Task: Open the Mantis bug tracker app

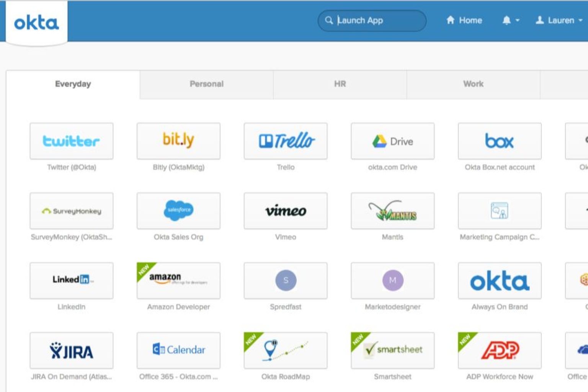Action: coord(392,211)
